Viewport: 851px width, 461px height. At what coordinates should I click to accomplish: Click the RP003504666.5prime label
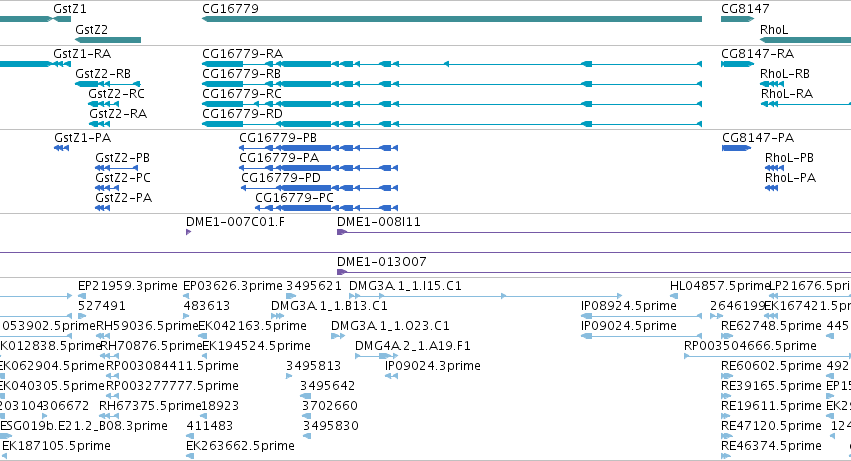click(x=750, y=346)
